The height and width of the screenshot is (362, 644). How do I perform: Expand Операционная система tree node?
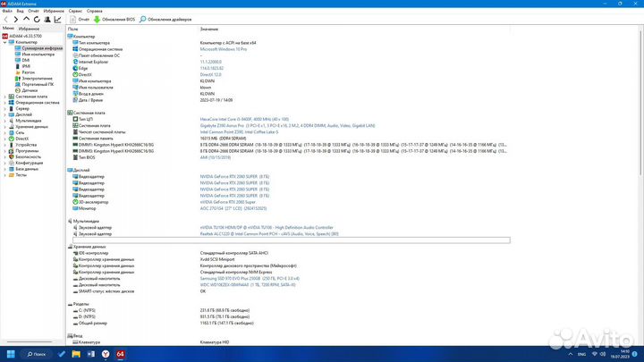(x=5, y=103)
